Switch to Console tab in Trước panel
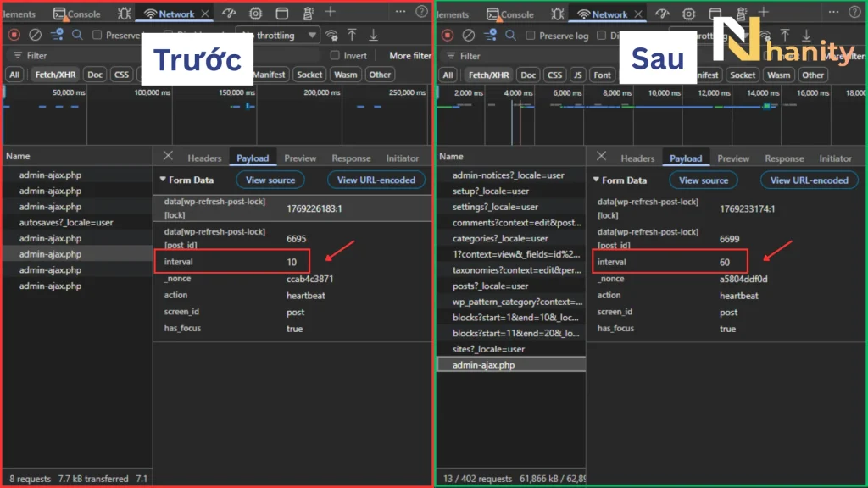The height and width of the screenshot is (488, 868). coord(77,14)
